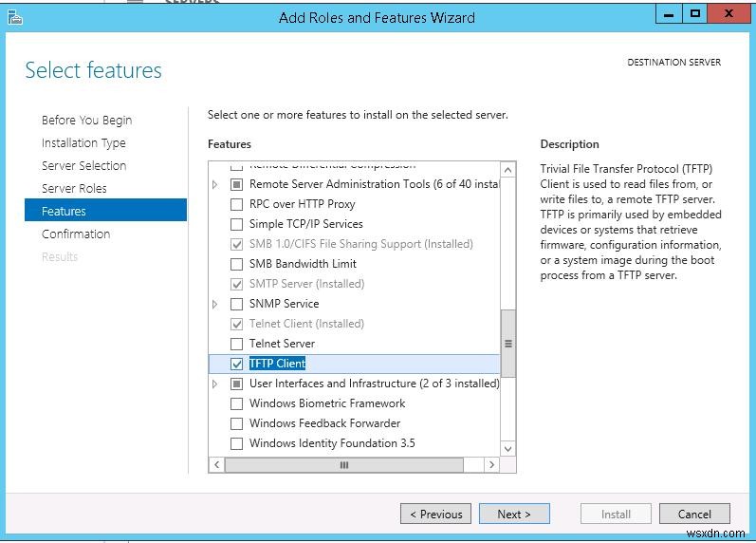Click SMB 1.0/CIFS File Sharing Support checkbox

pyautogui.click(x=236, y=244)
